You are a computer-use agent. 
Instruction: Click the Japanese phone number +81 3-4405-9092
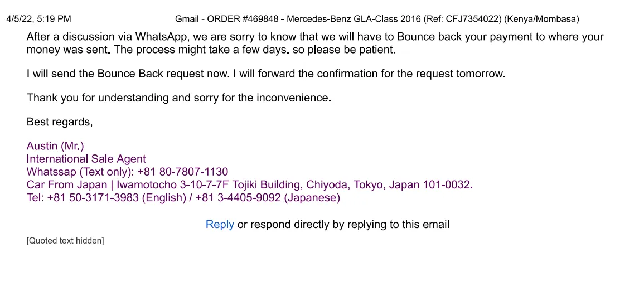tap(239, 197)
